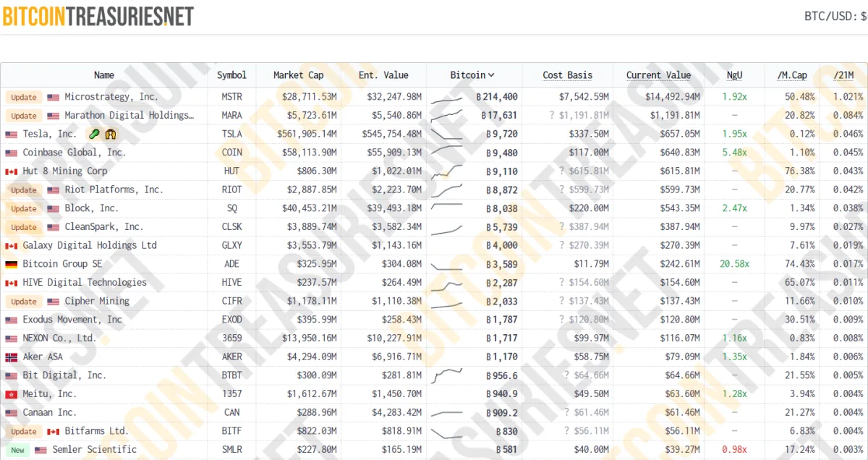Sort by the NgU column header
Screen dimensions: 868x460
pos(734,75)
